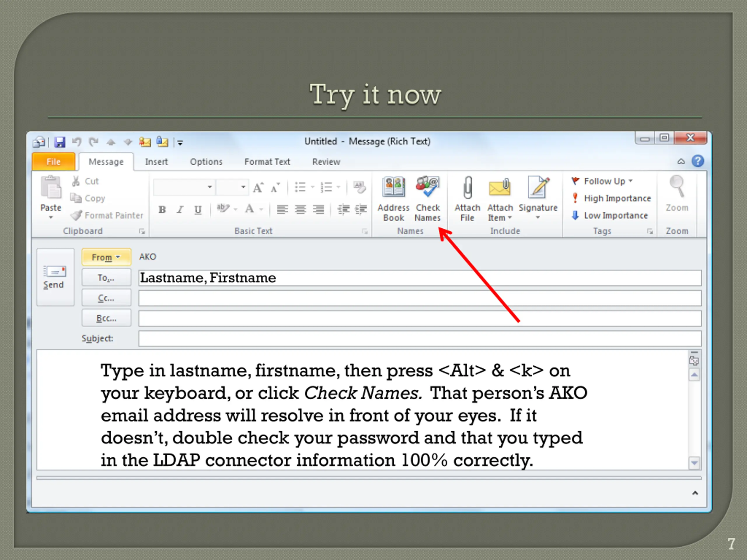Expand the From account dropdown
Image resolution: width=747 pixels, height=560 pixels.
(106, 257)
